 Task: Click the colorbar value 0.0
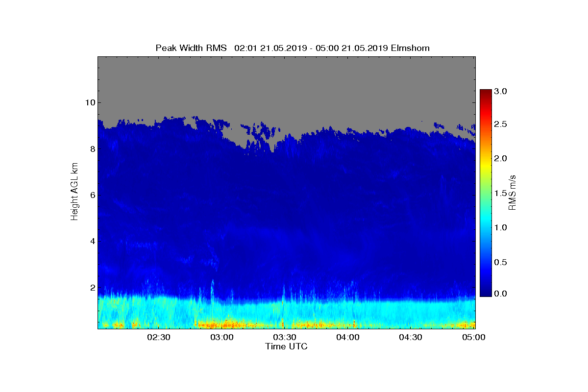point(501,294)
